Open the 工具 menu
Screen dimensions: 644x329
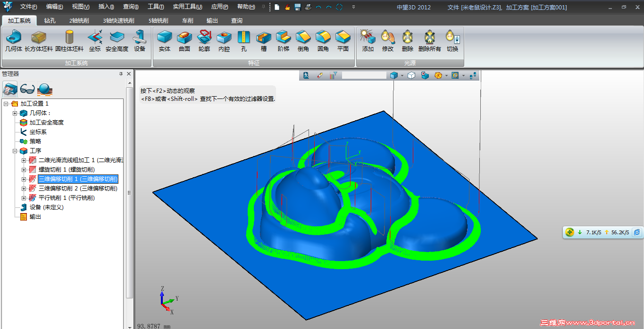[156, 7]
